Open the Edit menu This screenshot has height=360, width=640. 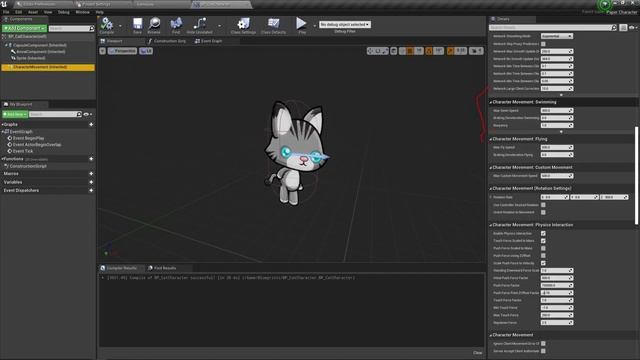19,12
